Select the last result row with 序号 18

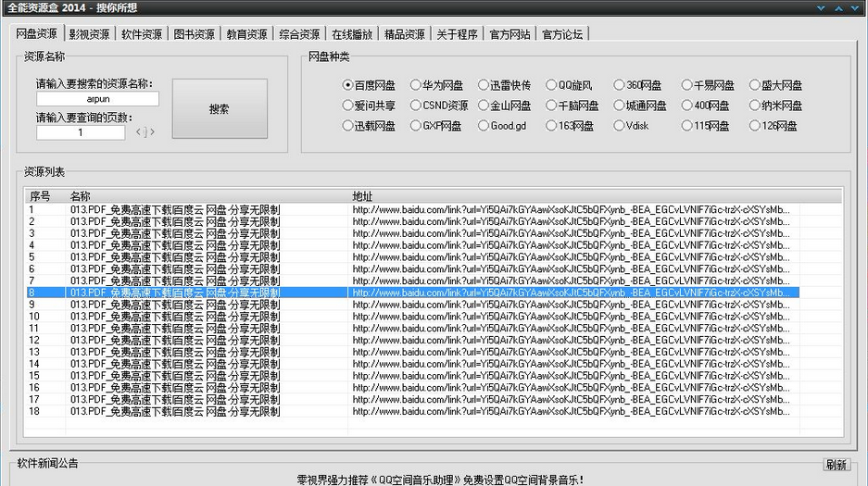tap(413, 411)
